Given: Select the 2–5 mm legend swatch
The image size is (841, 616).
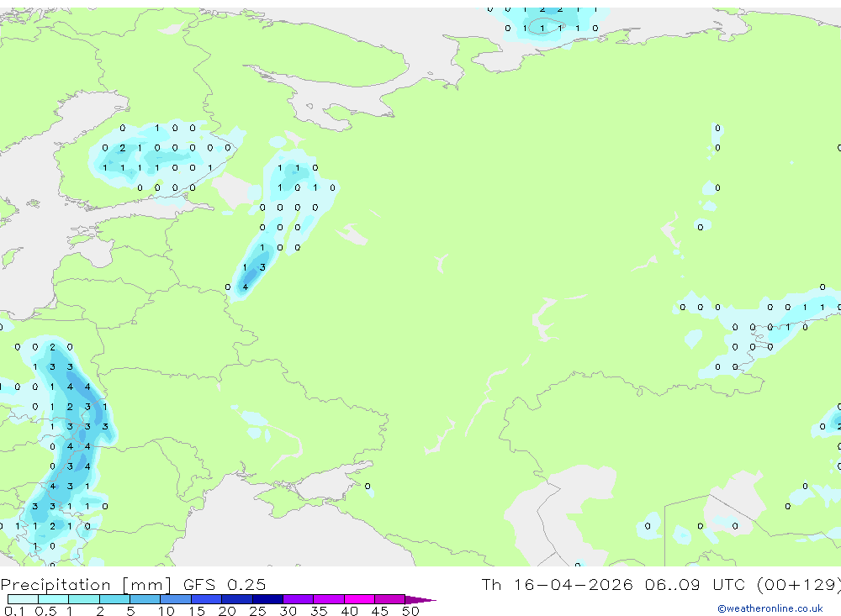Looking at the screenshot, I should (x=114, y=599).
